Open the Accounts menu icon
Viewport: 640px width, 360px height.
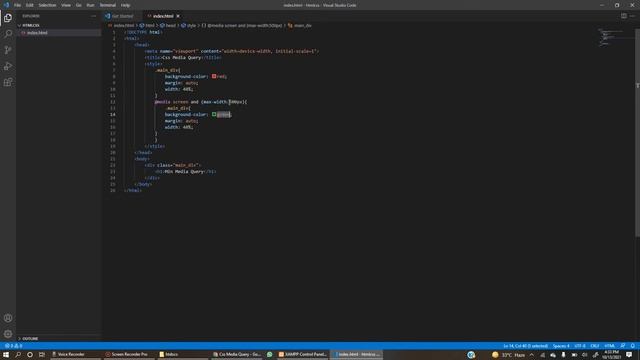8,318
